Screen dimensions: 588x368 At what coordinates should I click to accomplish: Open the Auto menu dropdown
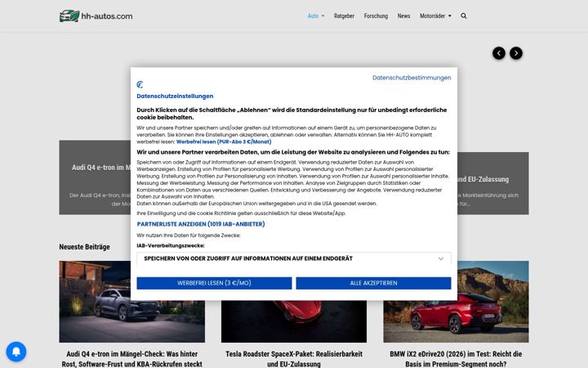[x=316, y=16]
